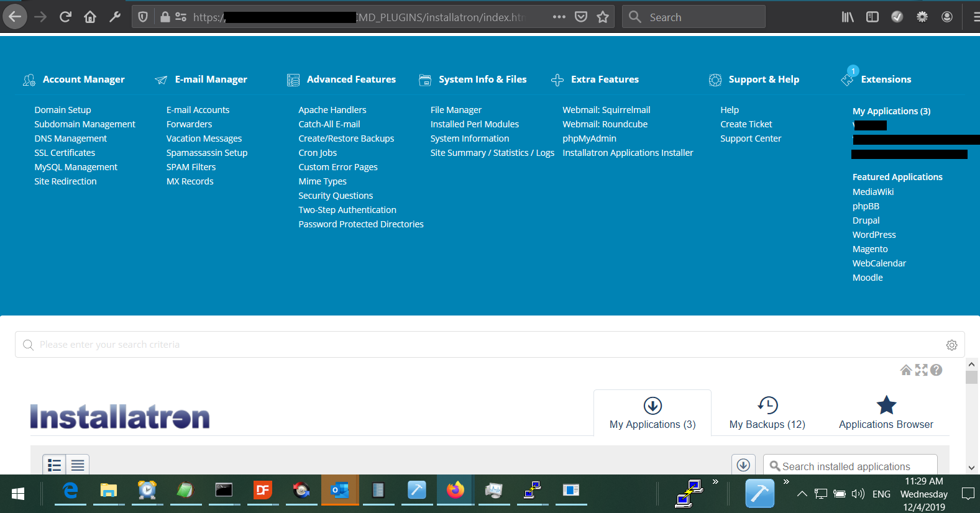Click the Installatron home icon
Screen dimensions: 980x513
(906, 370)
